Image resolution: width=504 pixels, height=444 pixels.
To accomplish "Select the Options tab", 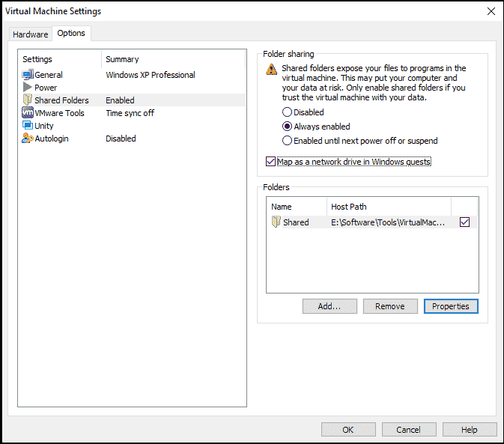I will (71, 34).
